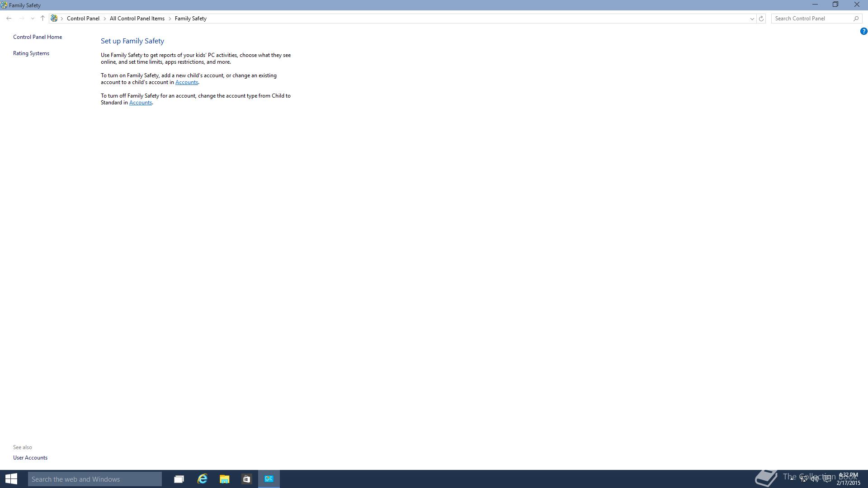Show hidden system tray icons
Image resolution: width=868 pixels, height=488 pixels.
pyautogui.click(x=792, y=478)
